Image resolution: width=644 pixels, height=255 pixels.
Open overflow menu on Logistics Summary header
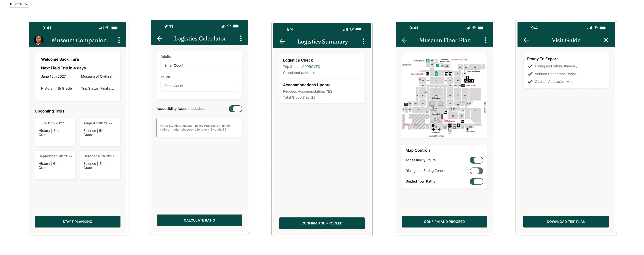click(x=363, y=42)
